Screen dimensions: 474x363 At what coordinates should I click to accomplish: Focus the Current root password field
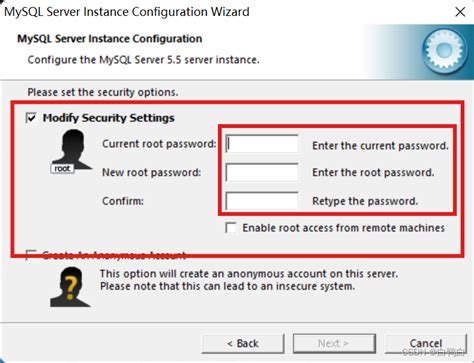pos(262,144)
